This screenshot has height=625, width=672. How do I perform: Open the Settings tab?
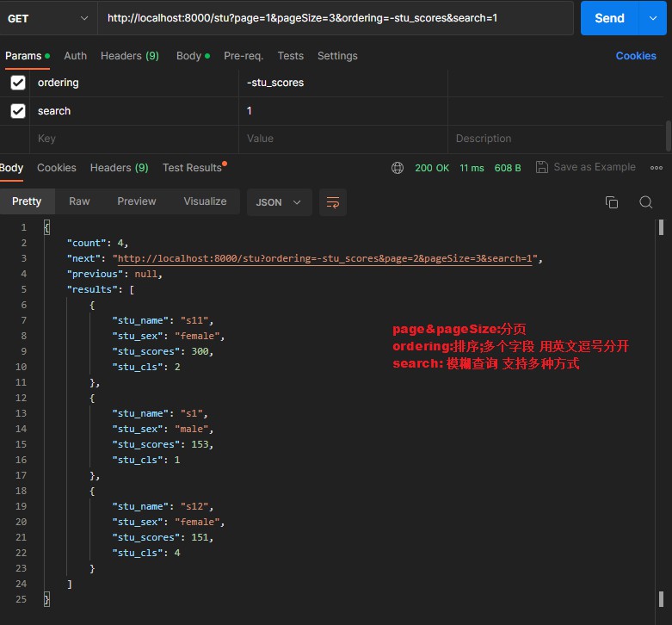[337, 56]
